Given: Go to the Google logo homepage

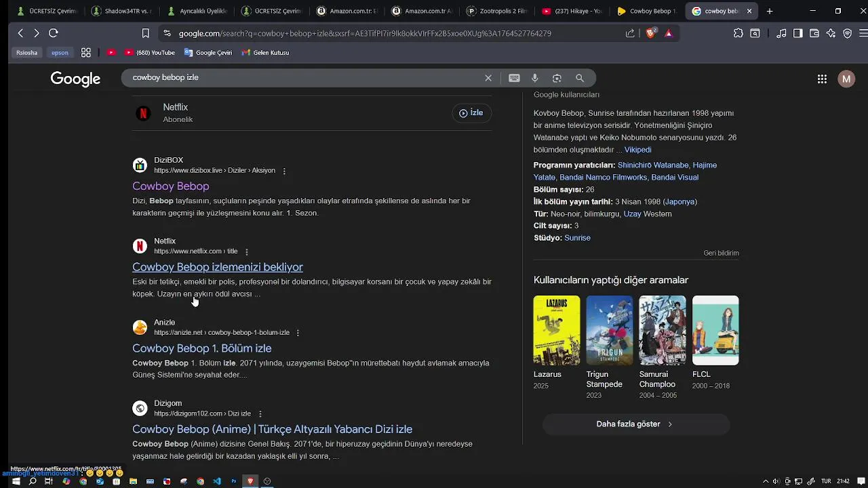Looking at the screenshot, I should tap(75, 79).
